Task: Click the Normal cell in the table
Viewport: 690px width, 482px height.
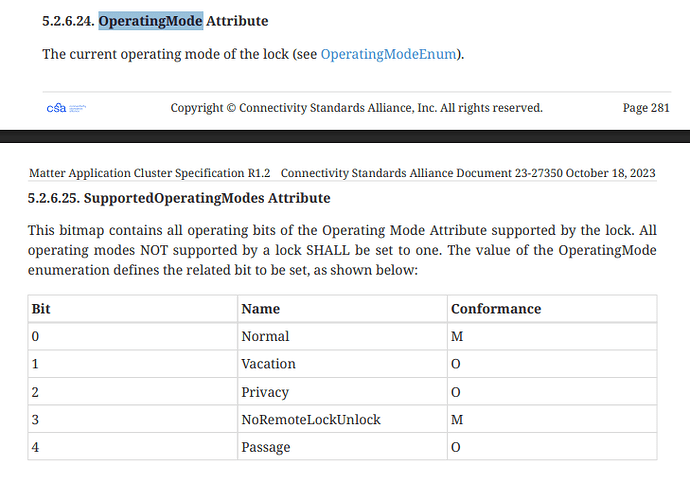Action: (x=265, y=337)
